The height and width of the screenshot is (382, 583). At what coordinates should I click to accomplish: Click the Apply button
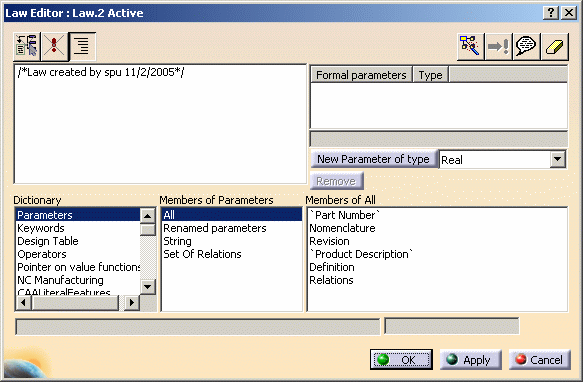pos(471,359)
